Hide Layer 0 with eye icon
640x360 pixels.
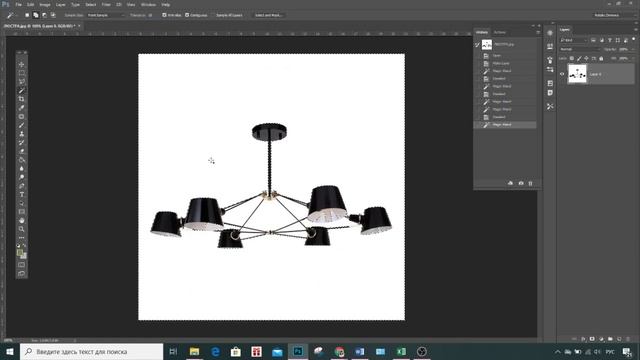click(x=562, y=74)
